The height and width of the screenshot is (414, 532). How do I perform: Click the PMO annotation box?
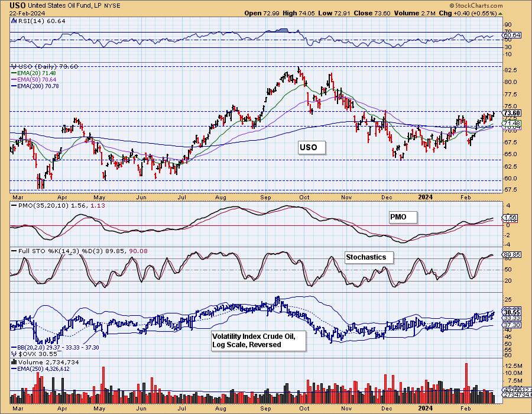click(403, 217)
